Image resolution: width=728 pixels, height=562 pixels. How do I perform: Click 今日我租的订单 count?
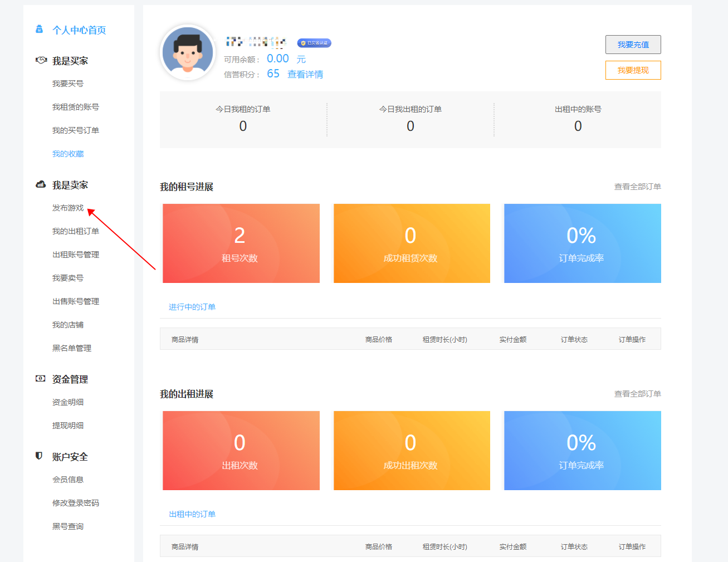[x=243, y=126]
